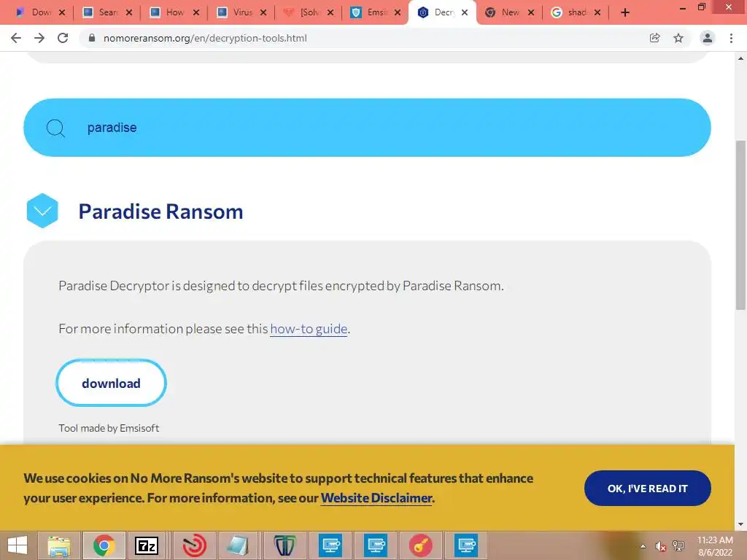Click the paradise search field
747x560 pixels.
(367, 128)
